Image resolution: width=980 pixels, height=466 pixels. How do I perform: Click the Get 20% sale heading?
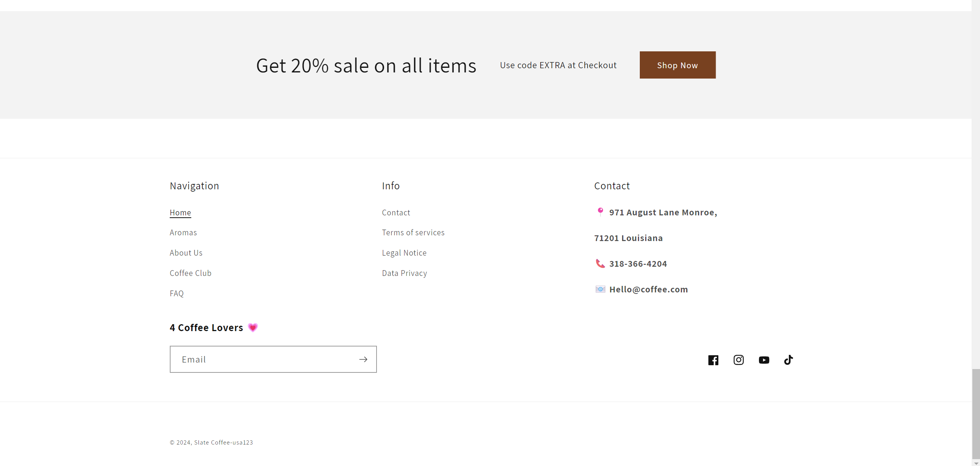point(366,66)
